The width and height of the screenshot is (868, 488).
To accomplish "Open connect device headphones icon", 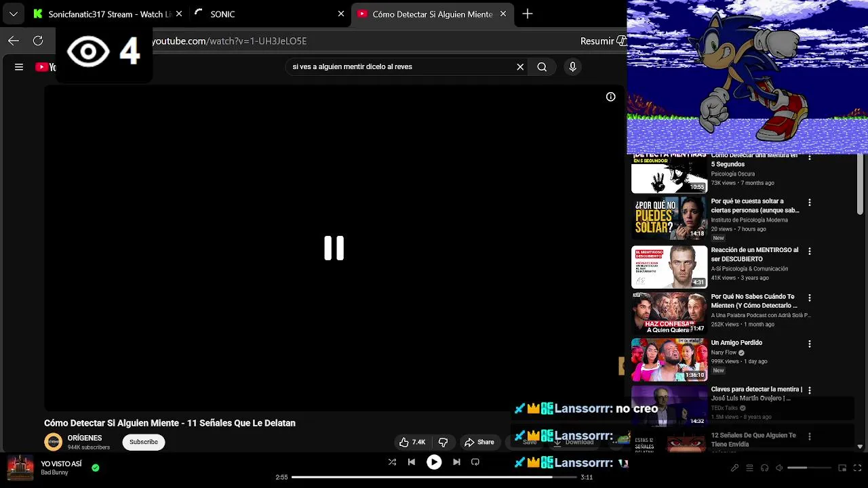I will (764, 468).
